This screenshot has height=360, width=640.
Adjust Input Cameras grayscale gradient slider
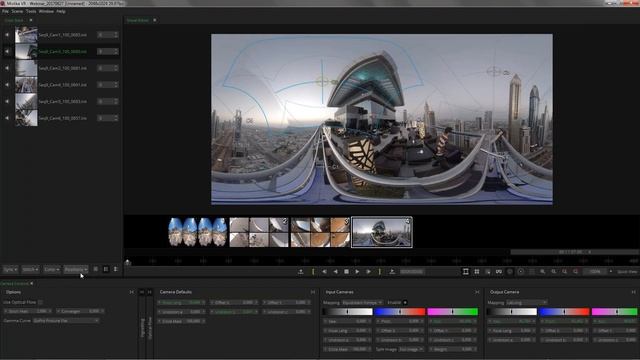[x=347, y=312]
